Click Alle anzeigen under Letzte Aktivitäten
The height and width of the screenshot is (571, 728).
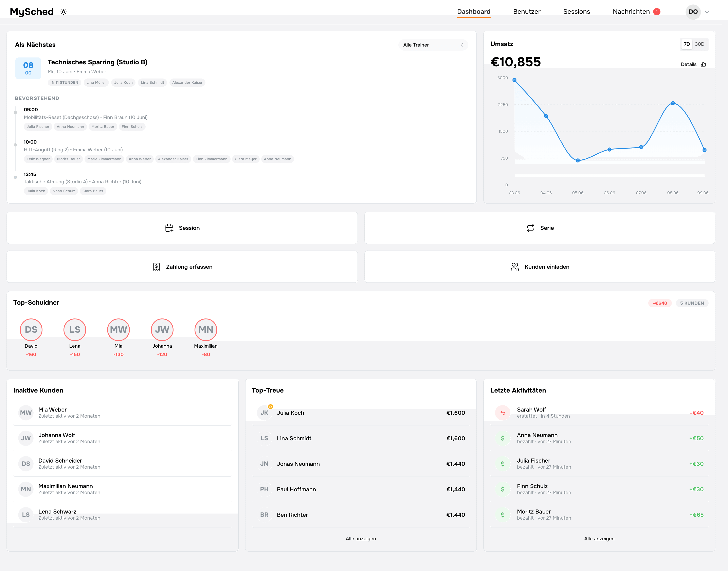599,539
